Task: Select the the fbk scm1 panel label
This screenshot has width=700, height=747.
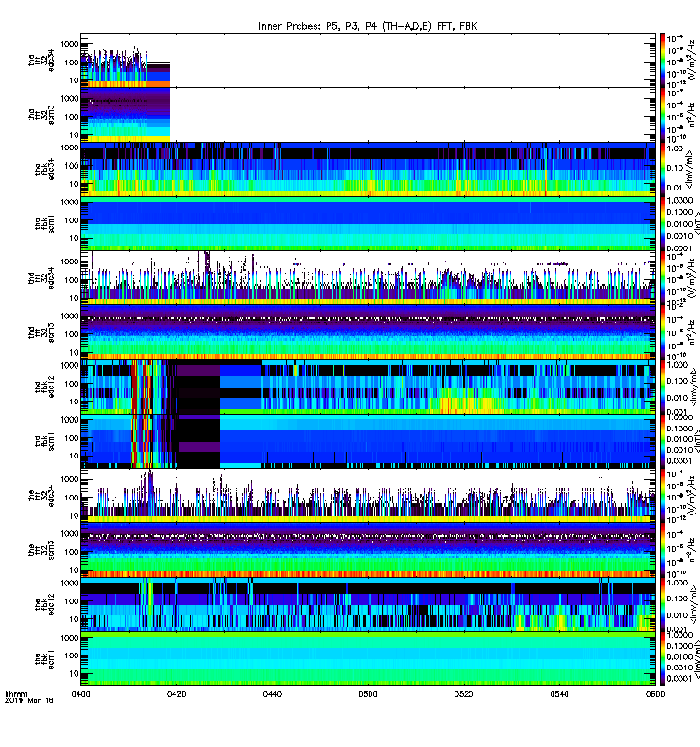Action: click(x=45, y=659)
